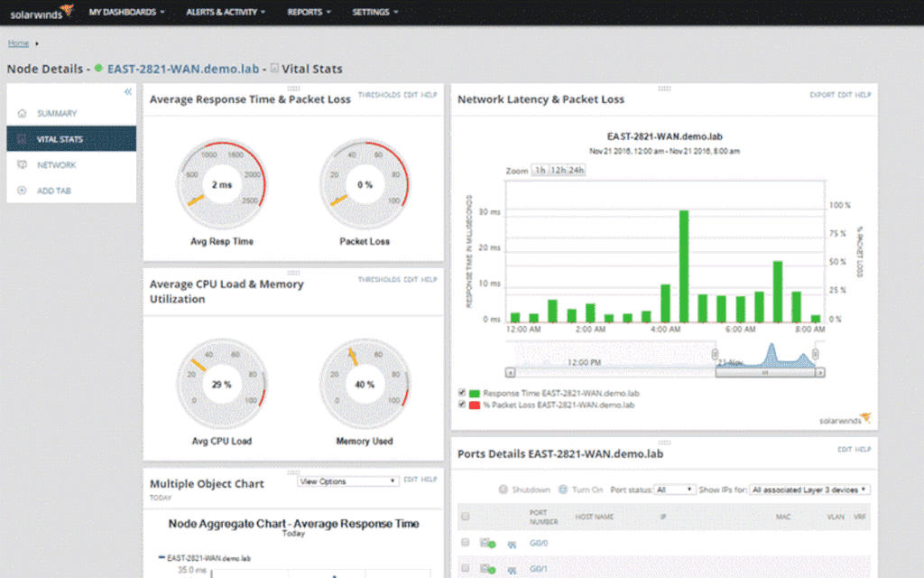Click the Gi0/1 port status icon
924x578 pixels.
point(487,569)
